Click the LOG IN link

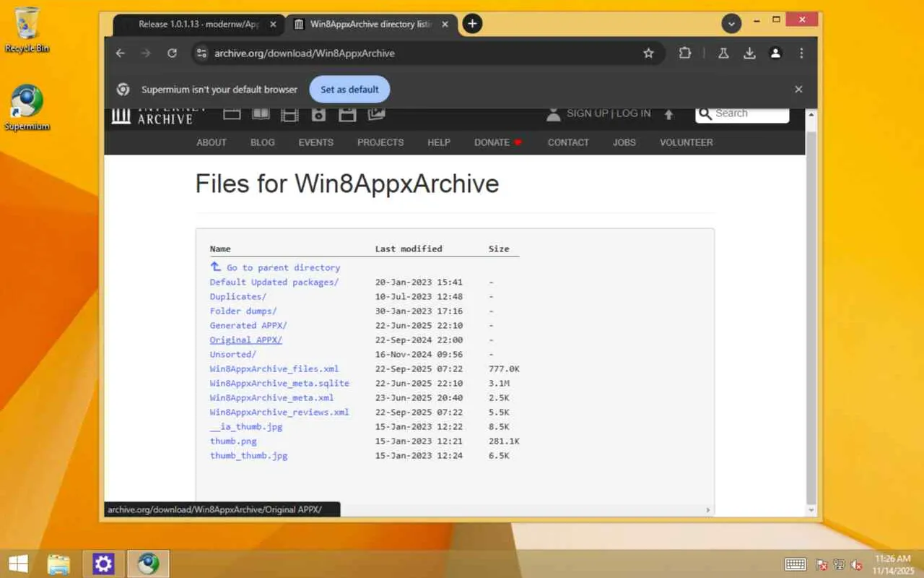tap(633, 113)
